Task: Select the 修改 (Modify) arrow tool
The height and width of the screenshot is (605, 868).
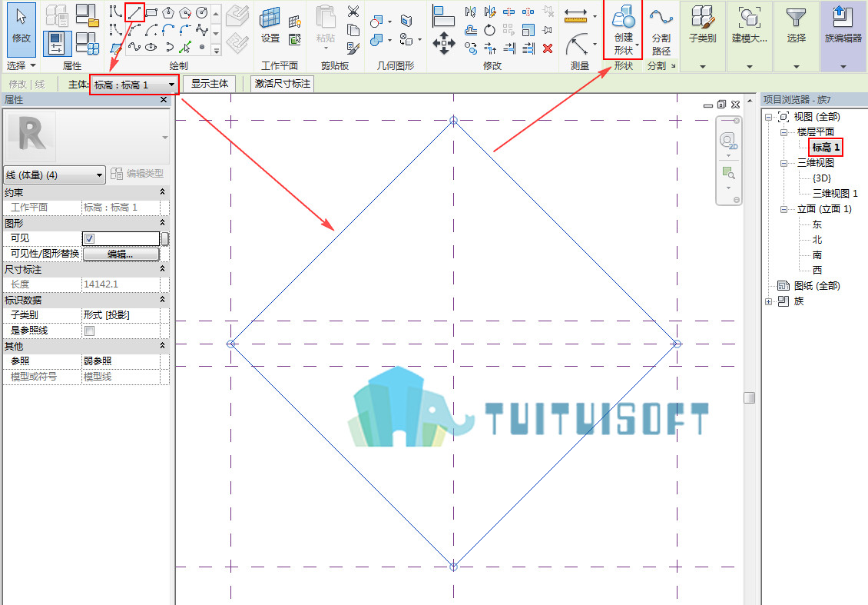Action: (x=22, y=30)
